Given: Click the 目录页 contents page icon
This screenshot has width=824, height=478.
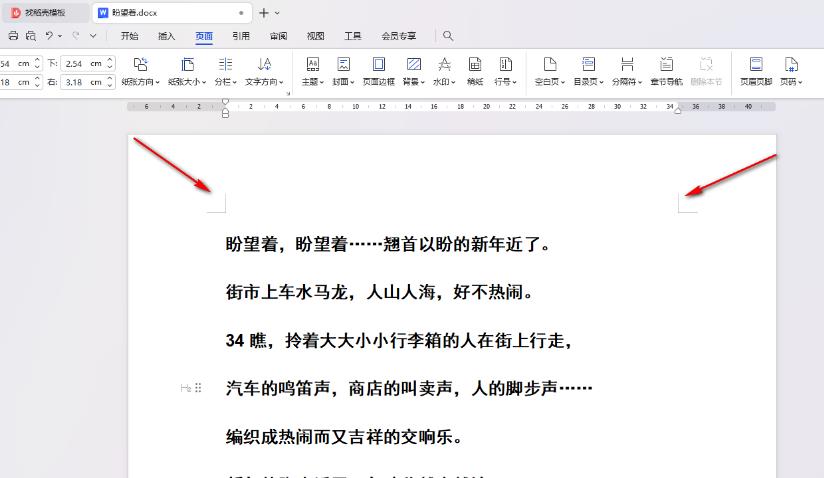Looking at the screenshot, I should tap(589, 65).
